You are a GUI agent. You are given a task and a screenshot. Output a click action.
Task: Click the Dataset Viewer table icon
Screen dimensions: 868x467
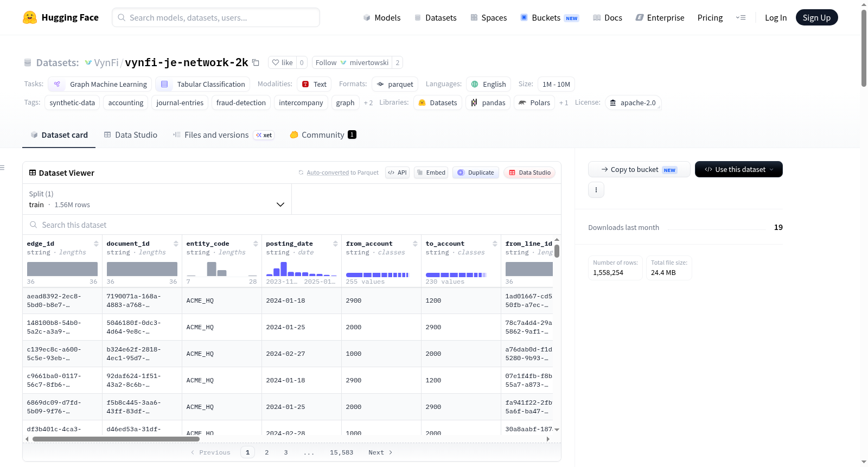(33, 172)
